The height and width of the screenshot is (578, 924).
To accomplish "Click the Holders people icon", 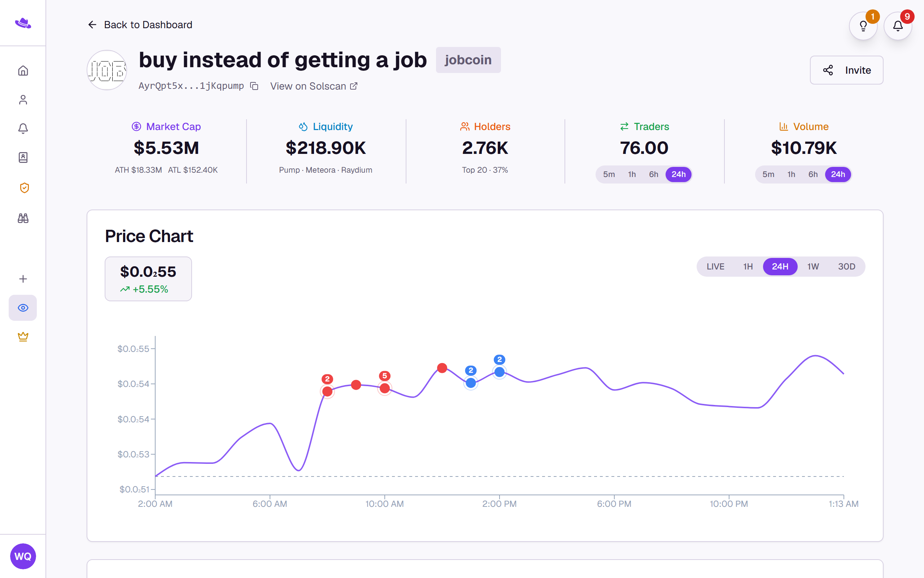I will (465, 126).
